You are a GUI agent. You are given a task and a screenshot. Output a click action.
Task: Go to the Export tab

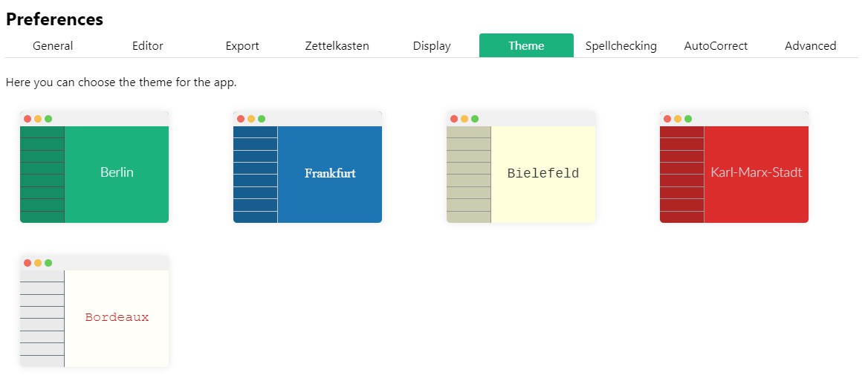[x=242, y=45]
